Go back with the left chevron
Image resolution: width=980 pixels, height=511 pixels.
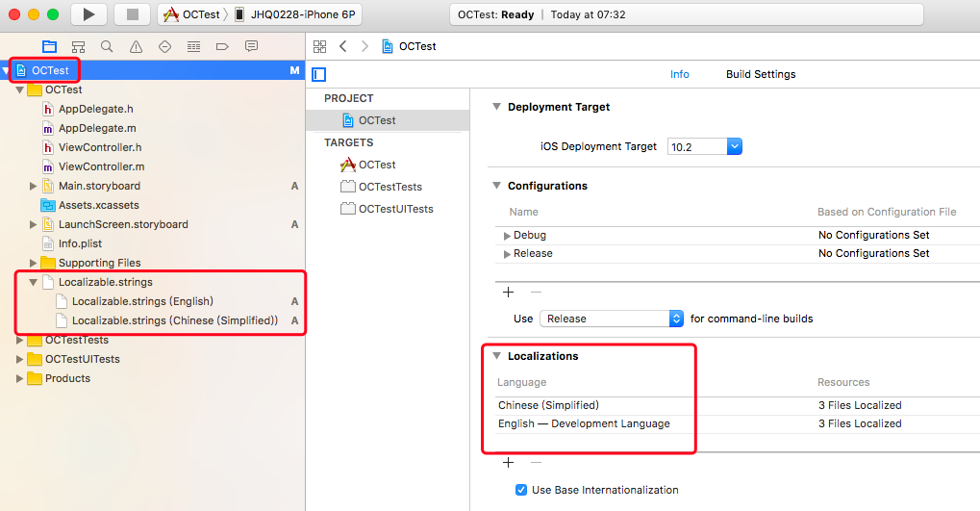click(x=342, y=46)
